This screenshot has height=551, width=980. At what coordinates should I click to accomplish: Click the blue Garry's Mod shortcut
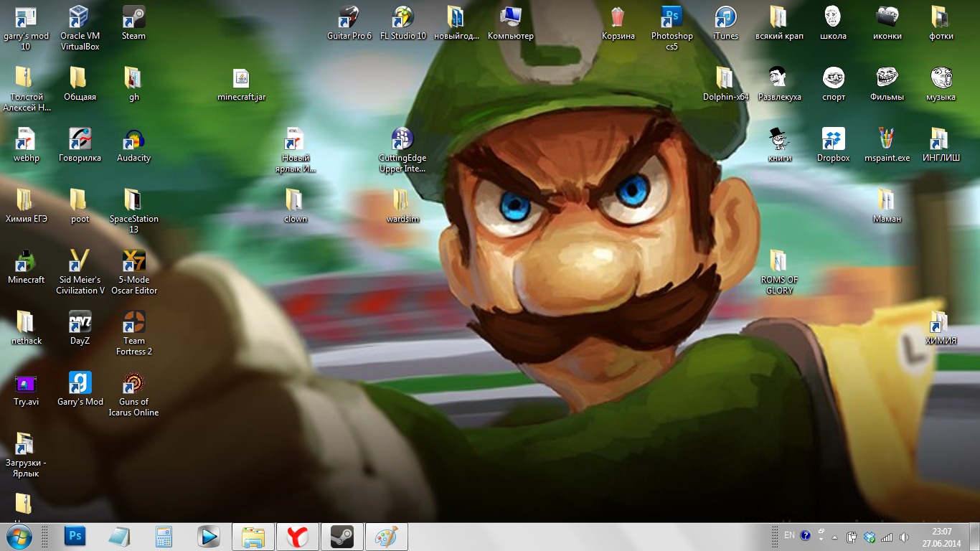[x=80, y=389]
